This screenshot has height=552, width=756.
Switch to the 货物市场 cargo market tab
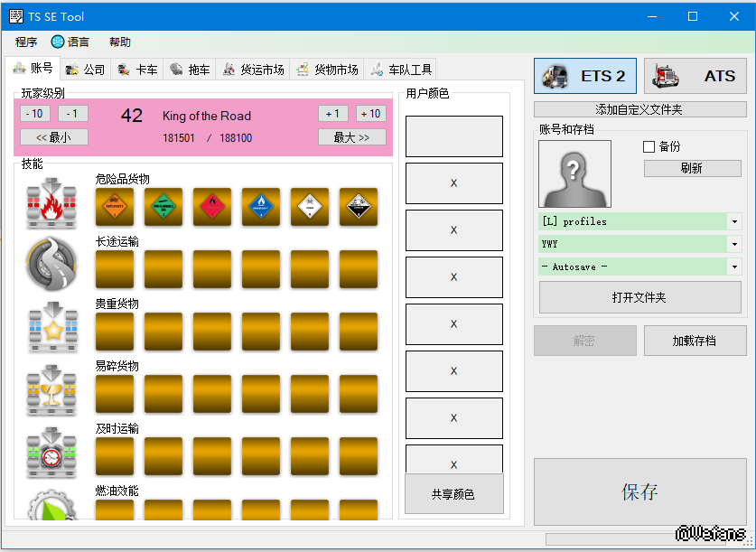[327, 70]
